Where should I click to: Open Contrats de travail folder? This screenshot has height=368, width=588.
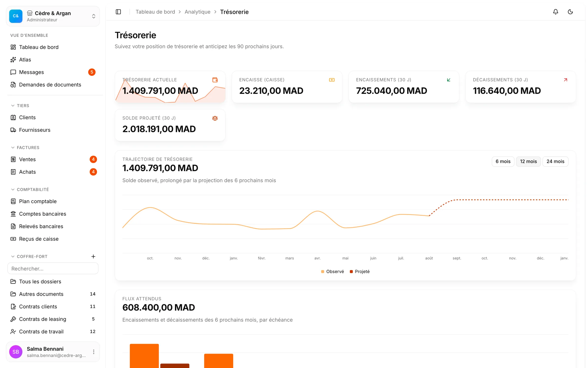click(x=53, y=332)
